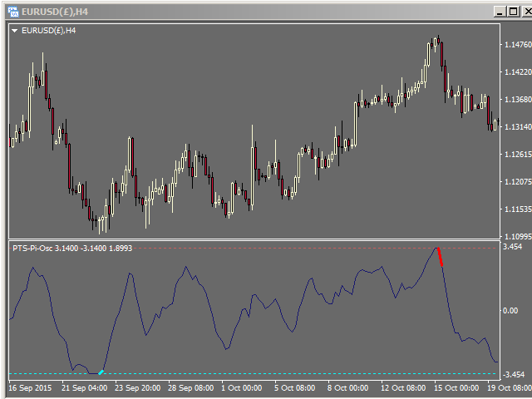Click the 1.13680 price label

[518, 100]
